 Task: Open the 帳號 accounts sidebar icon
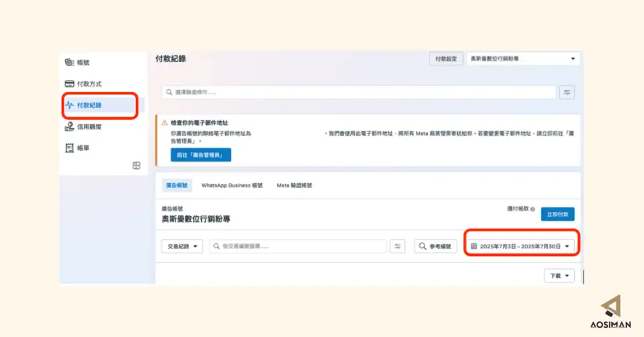tap(69, 62)
